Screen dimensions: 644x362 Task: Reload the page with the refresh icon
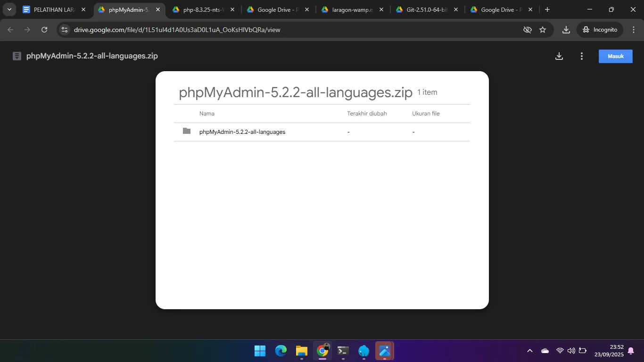44,30
